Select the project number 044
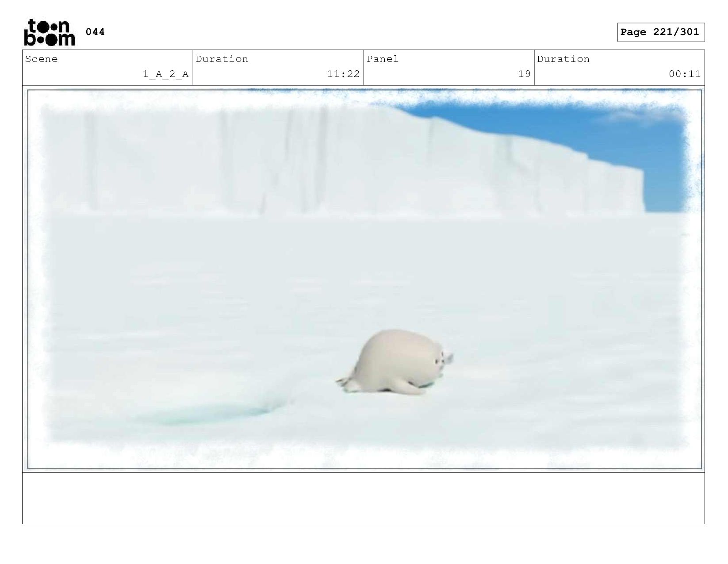The width and height of the screenshot is (728, 564). (95, 32)
